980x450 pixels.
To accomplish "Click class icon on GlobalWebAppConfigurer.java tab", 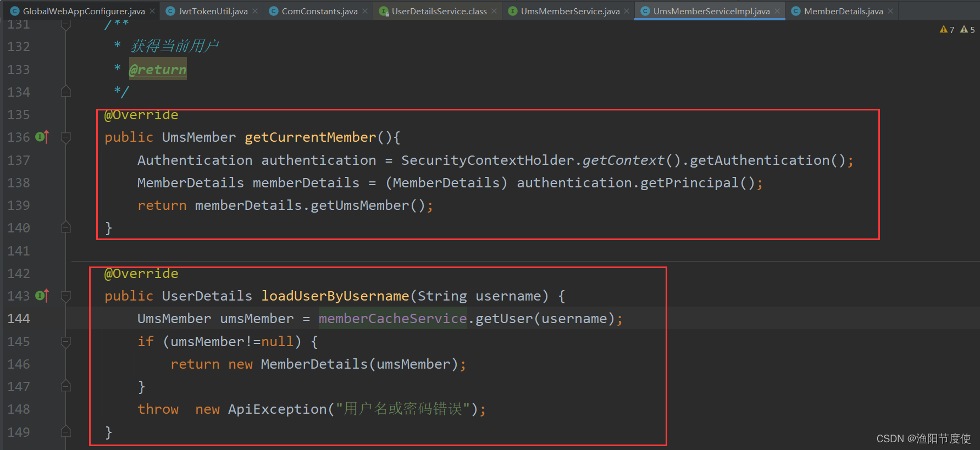I will (x=15, y=11).
